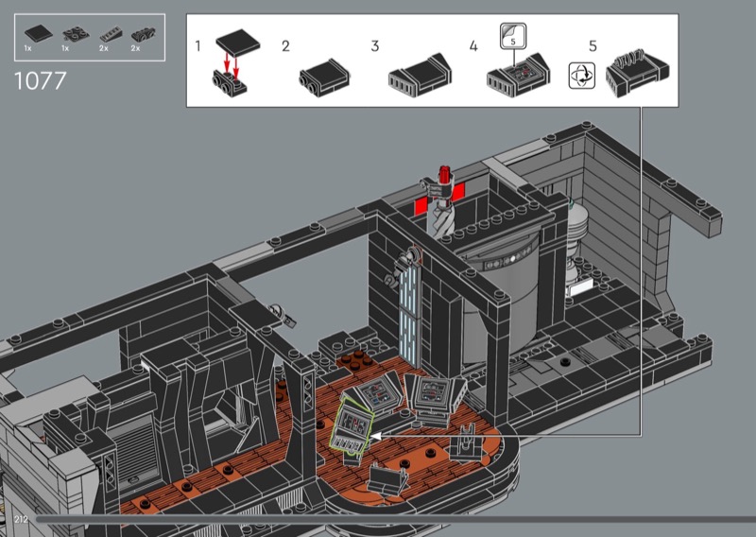Select the last 2x bracket part icon
The image size is (756, 537).
pos(140,32)
